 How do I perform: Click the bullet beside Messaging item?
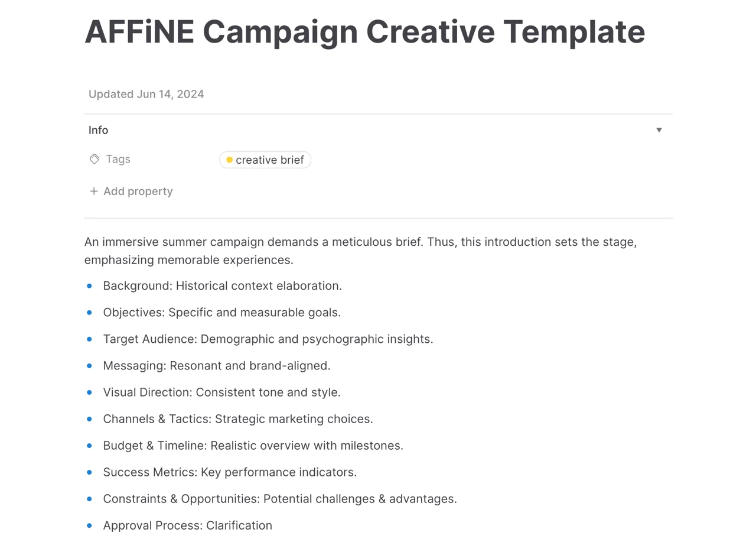point(90,366)
